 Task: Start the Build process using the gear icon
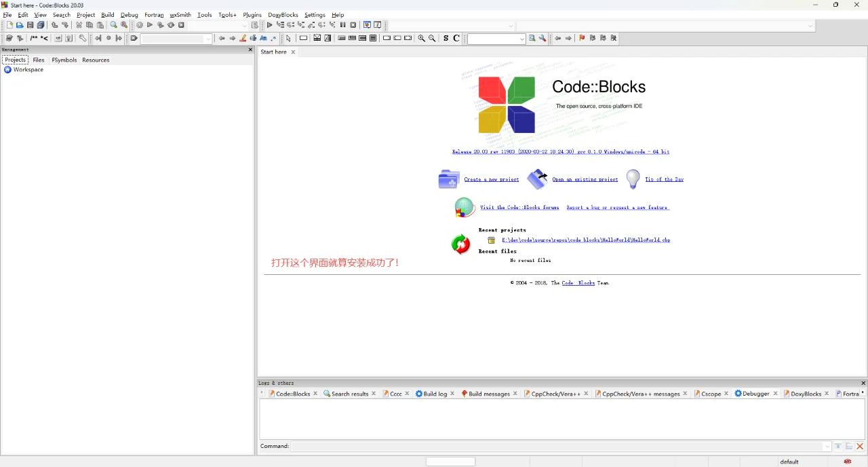pos(139,25)
